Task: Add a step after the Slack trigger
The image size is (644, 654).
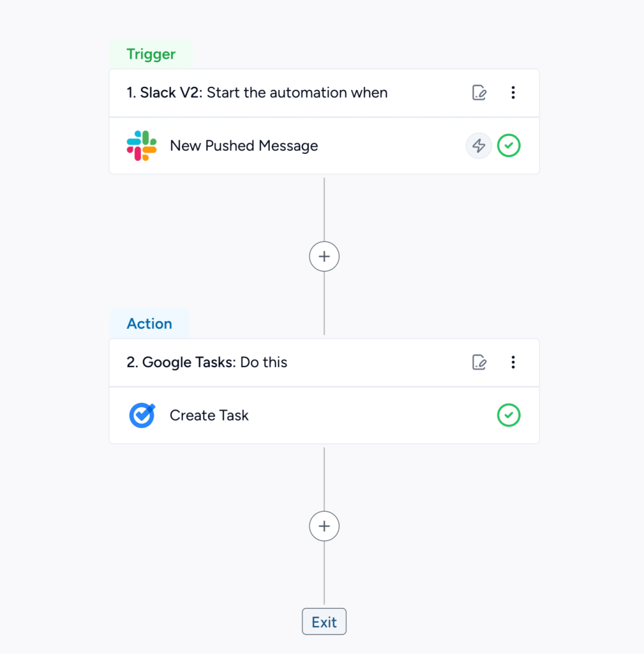Action: click(x=324, y=257)
